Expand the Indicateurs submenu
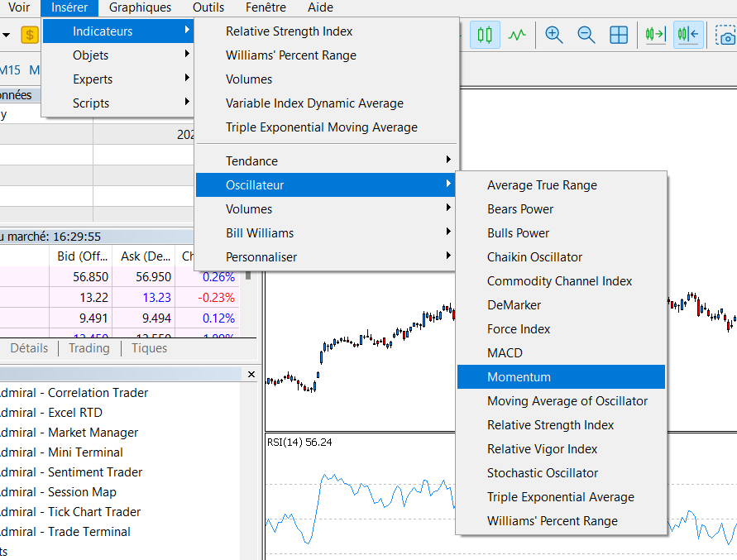 (118, 31)
